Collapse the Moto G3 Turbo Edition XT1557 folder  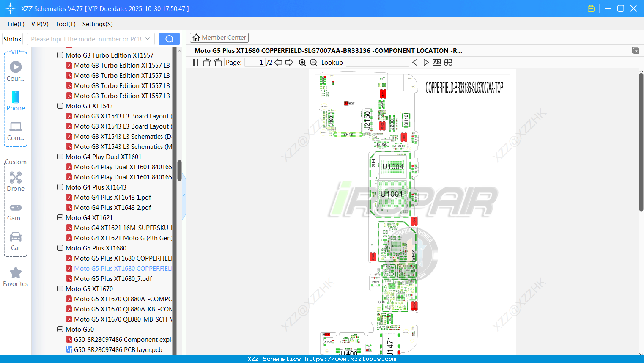[x=60, y=55]
